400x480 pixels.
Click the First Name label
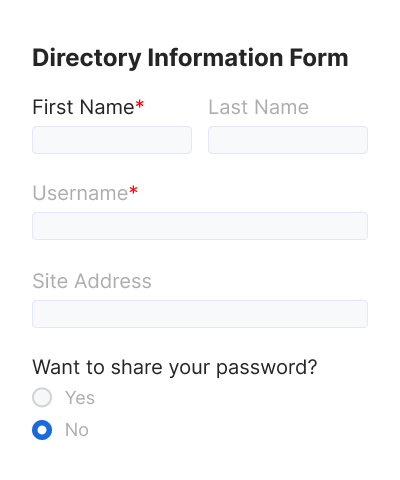83,107
